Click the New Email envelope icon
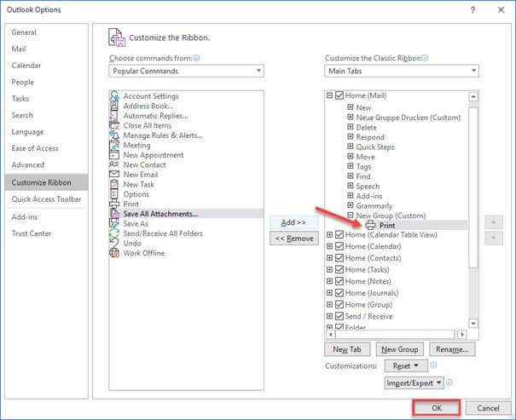Image resolution: width=516 pixels, height=420 pixels. (114, 174)
